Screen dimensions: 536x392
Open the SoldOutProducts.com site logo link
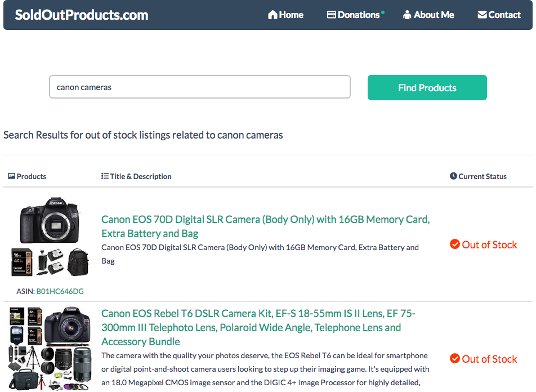(x=81, y=15)
